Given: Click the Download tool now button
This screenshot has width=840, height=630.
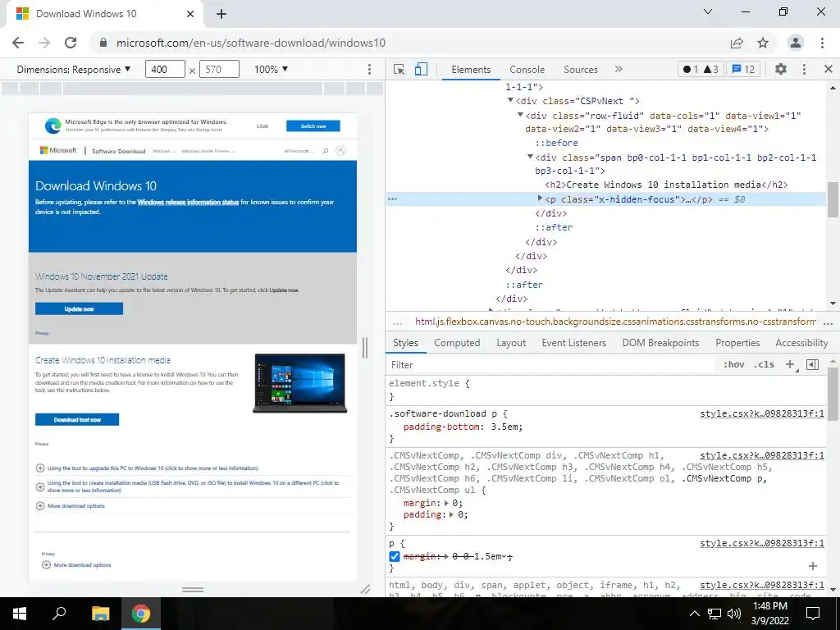Looking at the screenshot, I should 77,419.
